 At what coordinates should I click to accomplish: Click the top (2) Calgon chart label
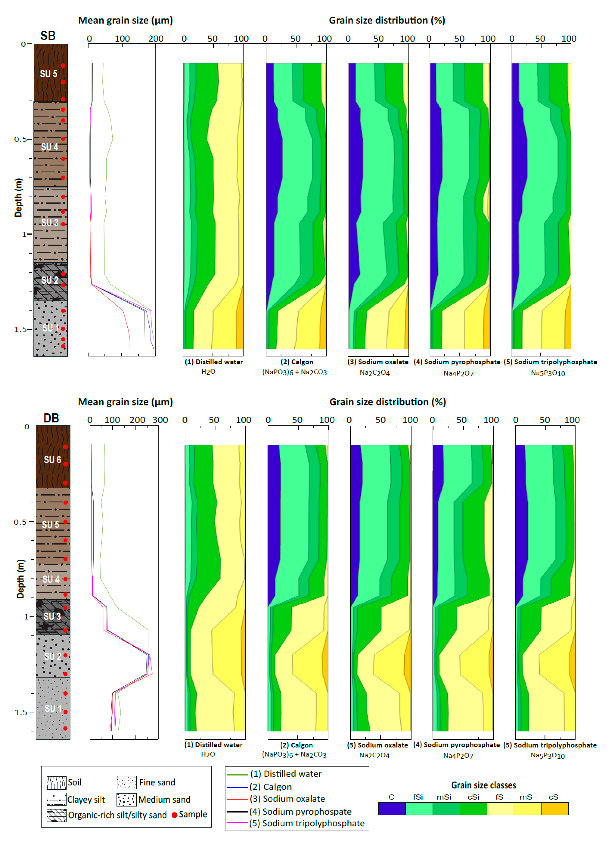pyautogui.click(x=297, y=362)
